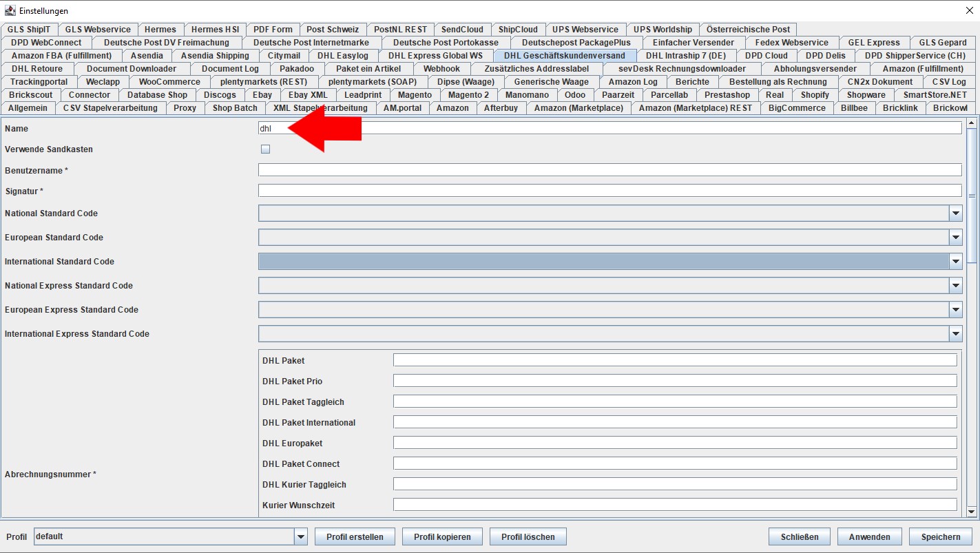Click the Einstellungen window app icon

[10, 10]
